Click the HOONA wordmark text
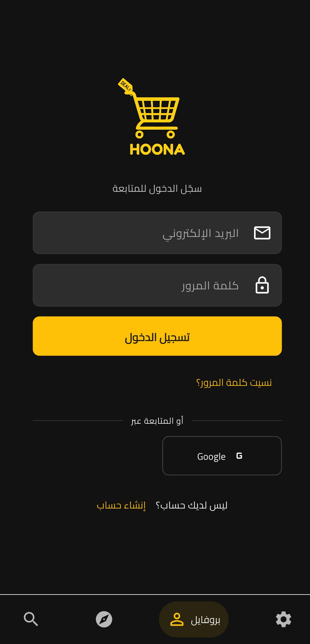Viewport: 310px width, 644px height. 157,149
